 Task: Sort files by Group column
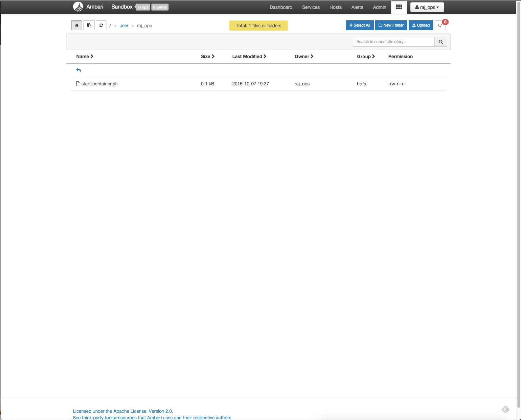(366, 56)
